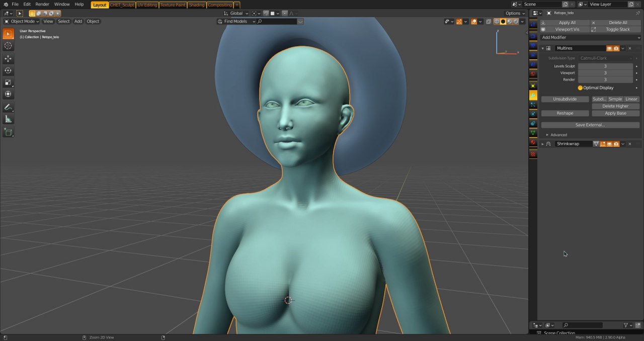The height and width of the screenshot is (341, 644).
Task: Select the 3D Cursor tool
Action: (x=8, y=46)
